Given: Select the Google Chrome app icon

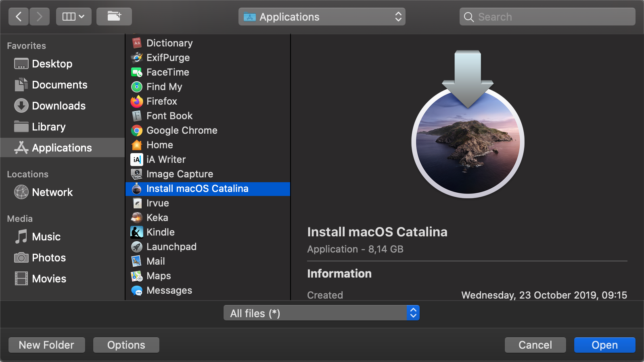Looking at the screenshot, I should (x=137, y=130).
